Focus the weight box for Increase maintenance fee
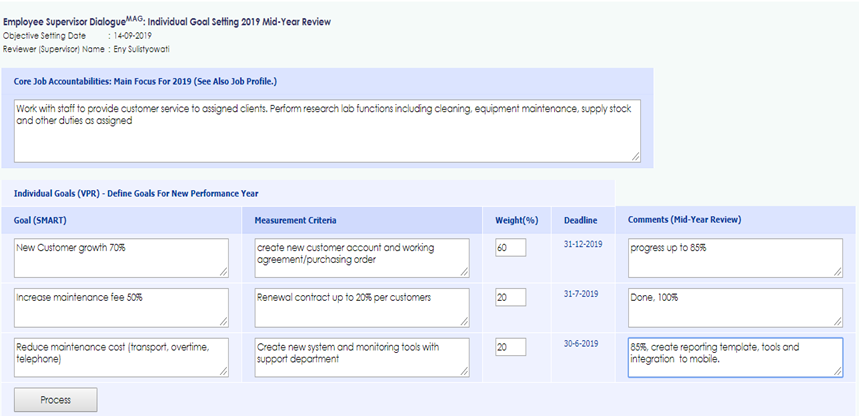The width and height of the screenshot is (859, 416). point(510,297)
